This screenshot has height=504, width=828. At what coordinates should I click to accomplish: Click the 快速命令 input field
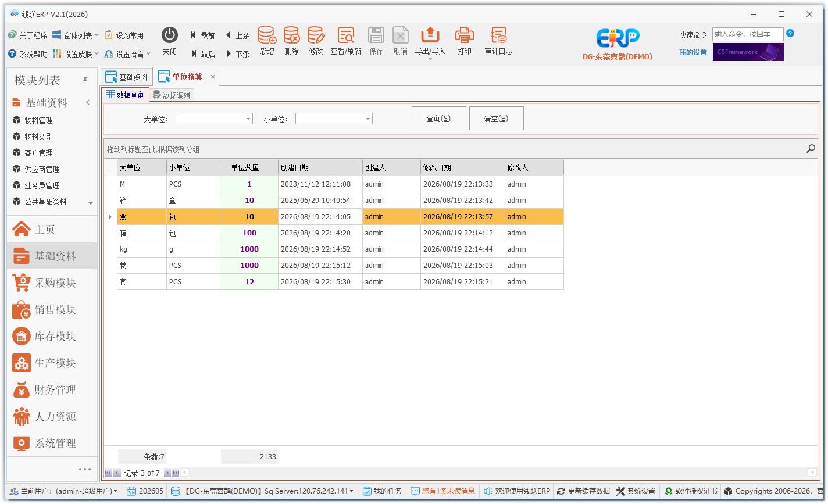point(748,34)
